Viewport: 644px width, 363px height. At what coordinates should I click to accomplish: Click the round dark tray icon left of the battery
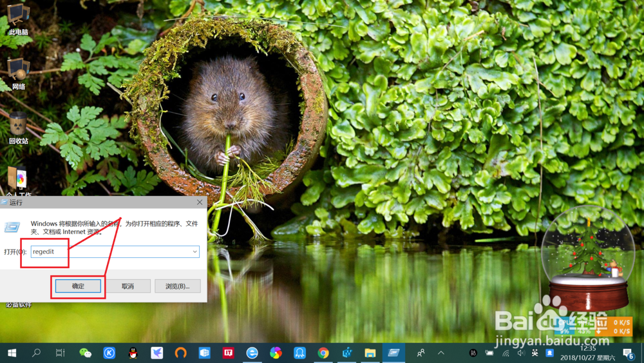tap(473, 353)
